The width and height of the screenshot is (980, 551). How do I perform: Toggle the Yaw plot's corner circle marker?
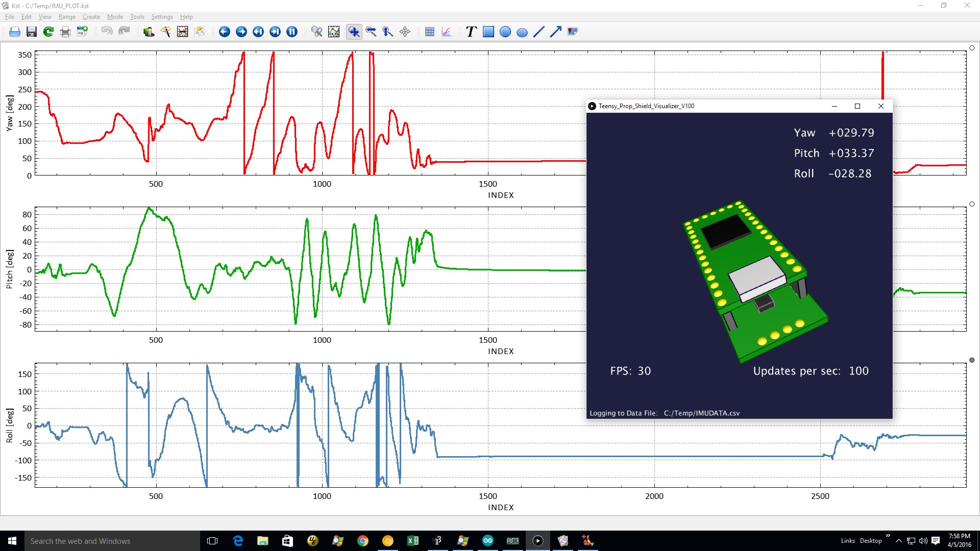[972, 48]
